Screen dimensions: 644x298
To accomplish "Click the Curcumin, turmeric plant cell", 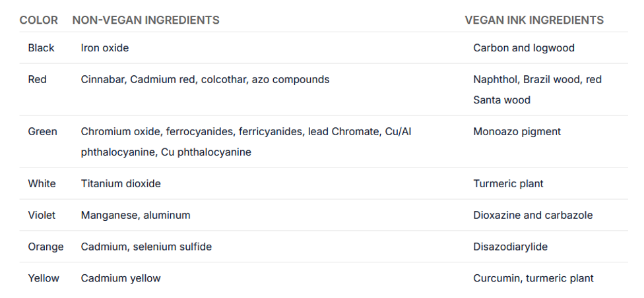I will click(533, 279).
